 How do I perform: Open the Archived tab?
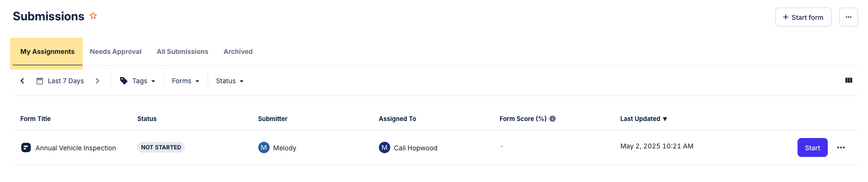pyautogui.click(x=238, y=52)
